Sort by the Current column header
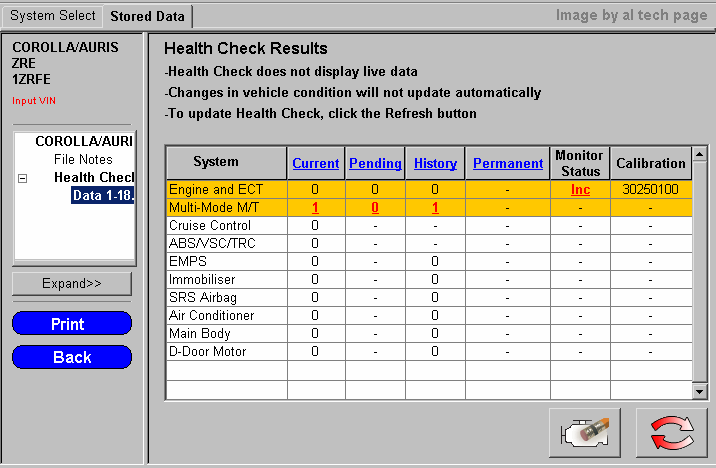716x468 pixels. click(x=315, y=163)
